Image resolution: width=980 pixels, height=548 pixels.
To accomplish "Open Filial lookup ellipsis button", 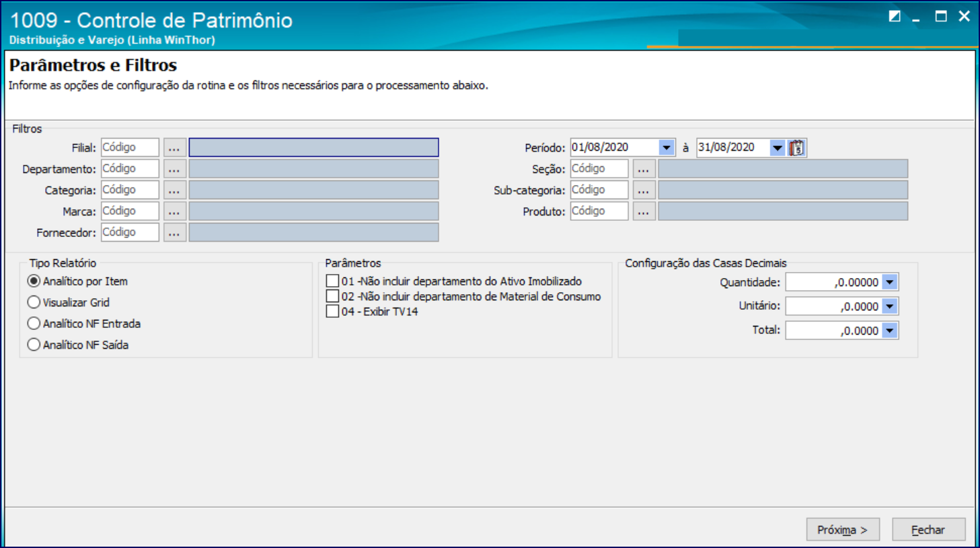I will [x=174, y=147].
